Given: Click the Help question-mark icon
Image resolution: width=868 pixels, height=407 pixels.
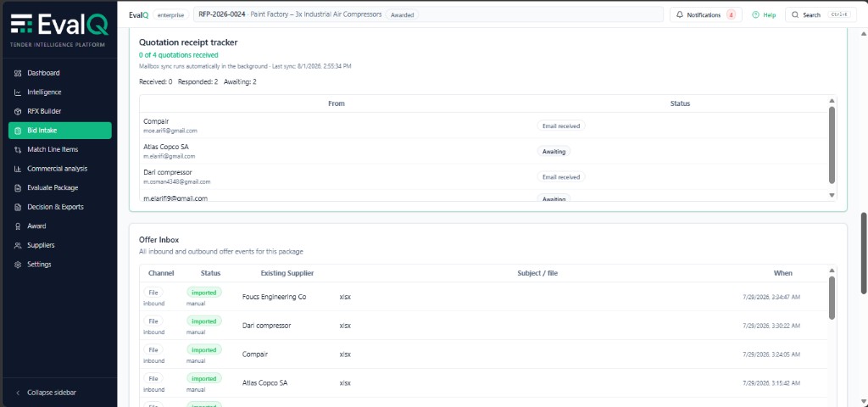Looking at the screenshot, I should pyautogui.click(x=755, y=15).
